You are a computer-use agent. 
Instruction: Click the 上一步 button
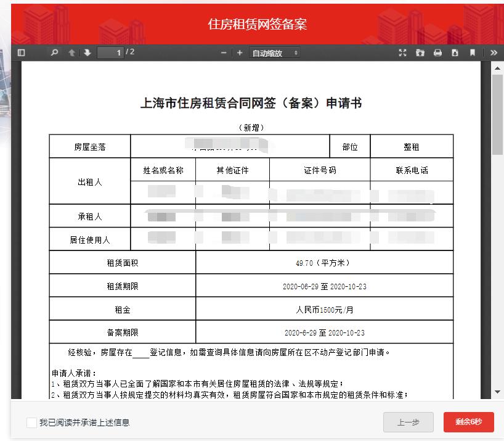tap(408, 422)
